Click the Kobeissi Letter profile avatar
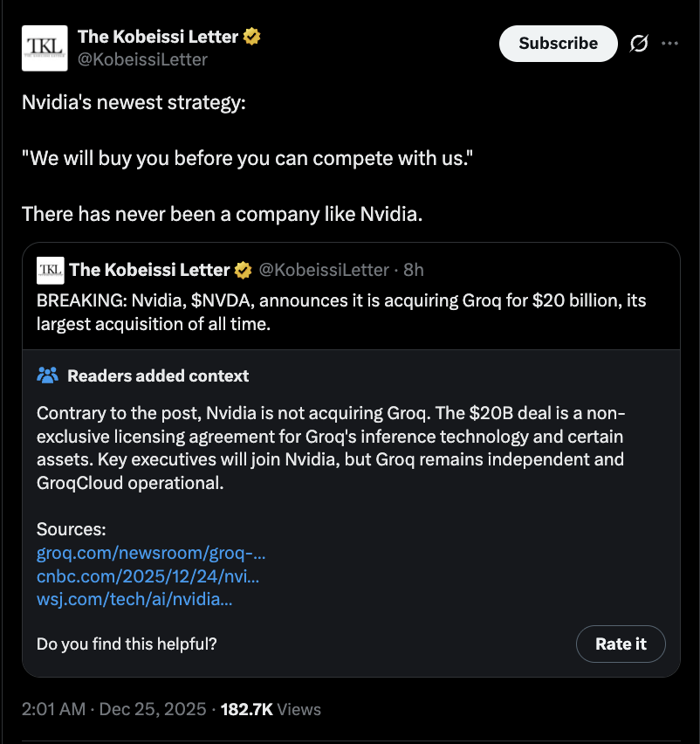This screenshot has height=744, width=700. click(x=43, y=49)
